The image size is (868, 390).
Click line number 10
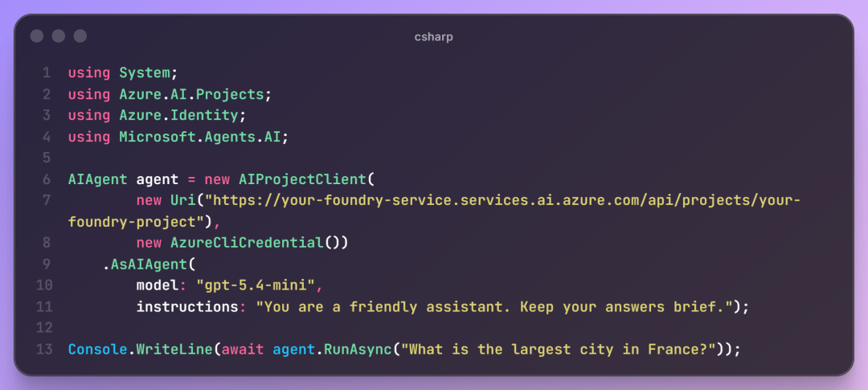point(43,285)
